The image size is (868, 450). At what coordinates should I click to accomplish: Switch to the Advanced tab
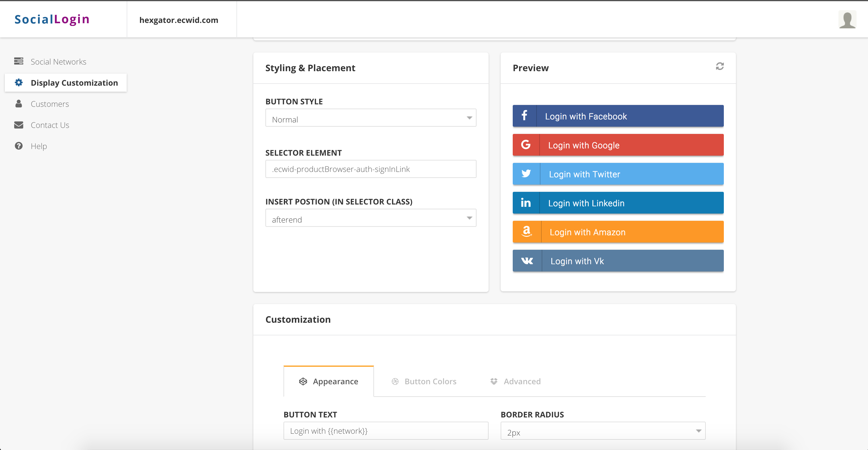click(515, 381)
